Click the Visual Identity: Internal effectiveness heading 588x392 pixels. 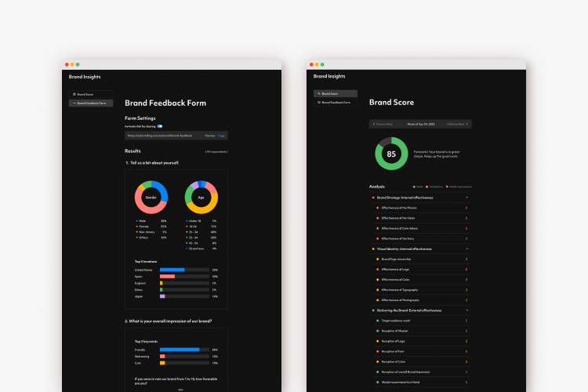point(405,249)
